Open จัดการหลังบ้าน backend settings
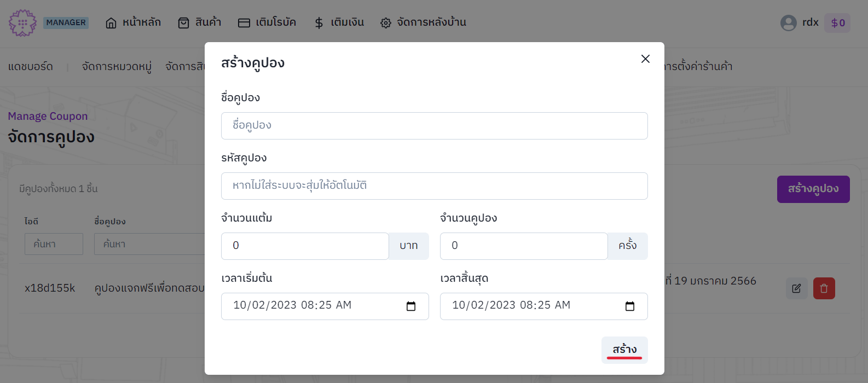The width and height of the screenshot is (868, 383). [x=423, y=22]
